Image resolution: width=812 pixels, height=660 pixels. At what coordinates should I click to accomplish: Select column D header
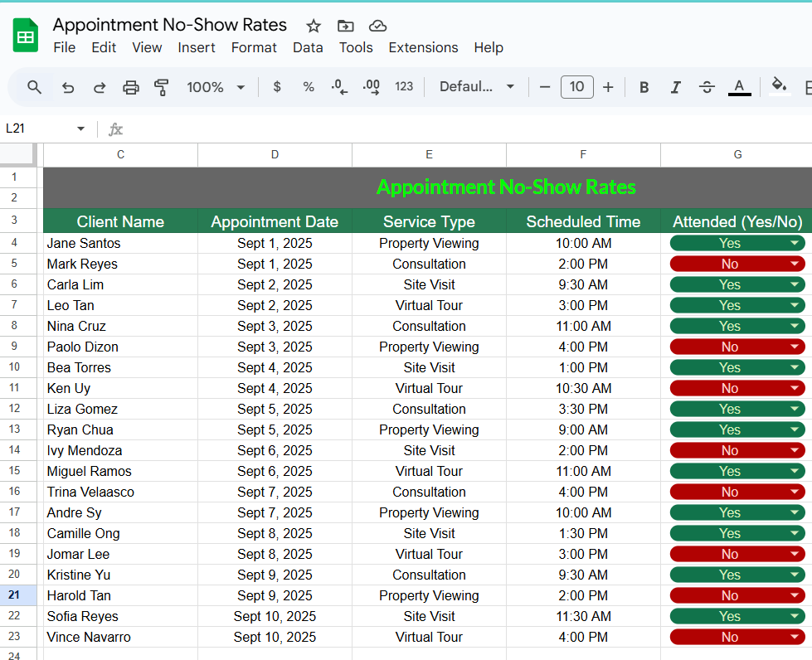tap(275, 154)
